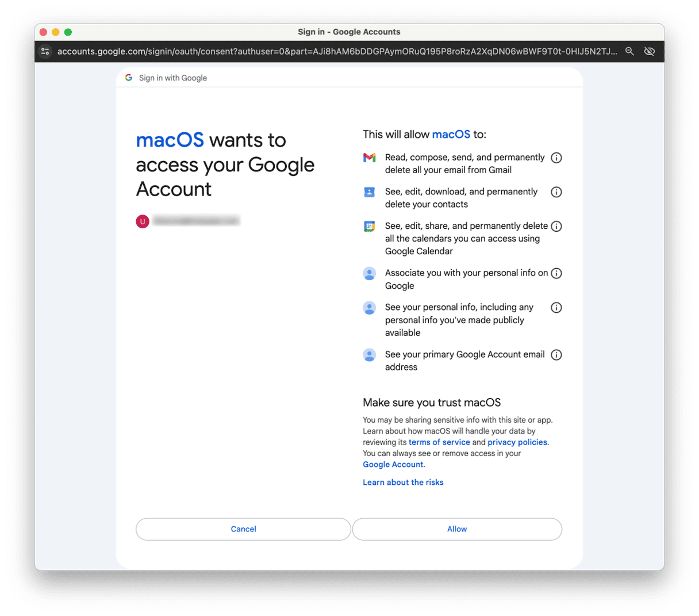Toggle the crossed-out eye icon in address bar
The width and height of the screenshot is (699, 616).
click(x=650, y=51)
